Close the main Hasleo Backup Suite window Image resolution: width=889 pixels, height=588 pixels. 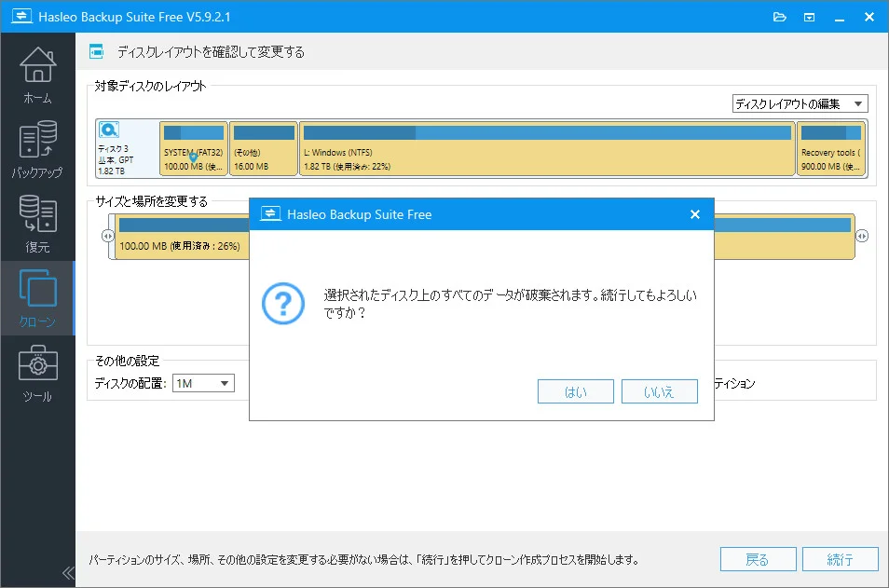pos(869,17)
